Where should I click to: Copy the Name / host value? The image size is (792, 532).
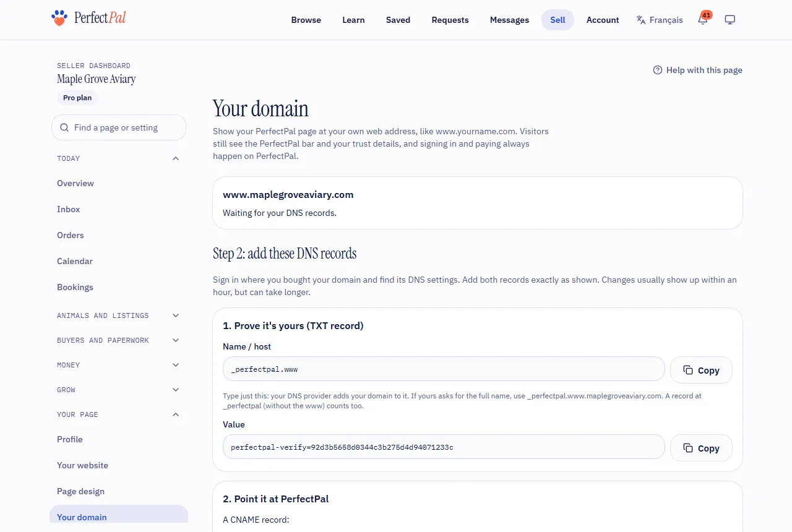(x=701, y=370)
